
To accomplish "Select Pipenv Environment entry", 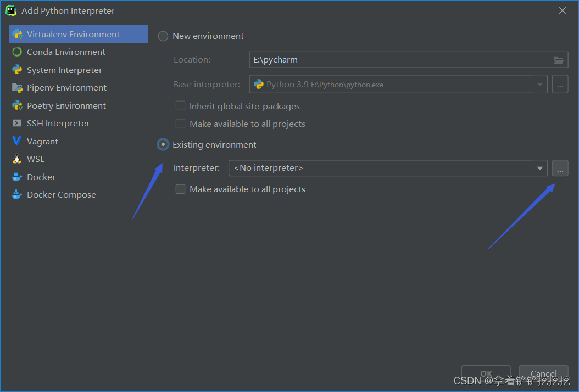I will (x=79, y=88).
